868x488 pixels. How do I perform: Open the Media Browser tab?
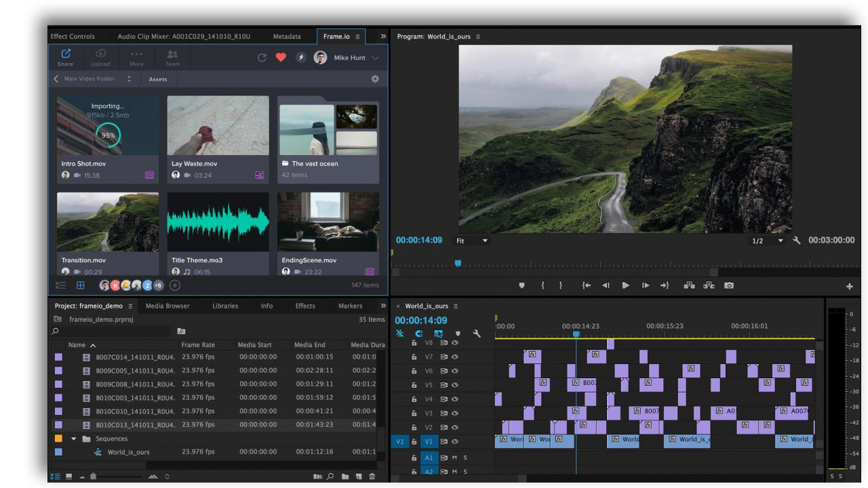pos(167,306)
